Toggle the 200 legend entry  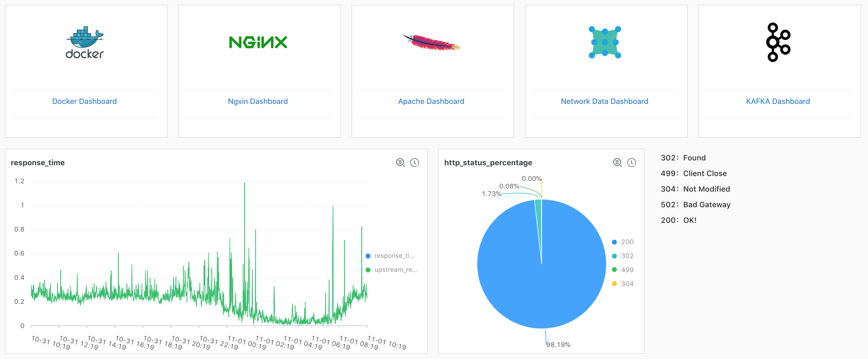click(x=623, y=242)
